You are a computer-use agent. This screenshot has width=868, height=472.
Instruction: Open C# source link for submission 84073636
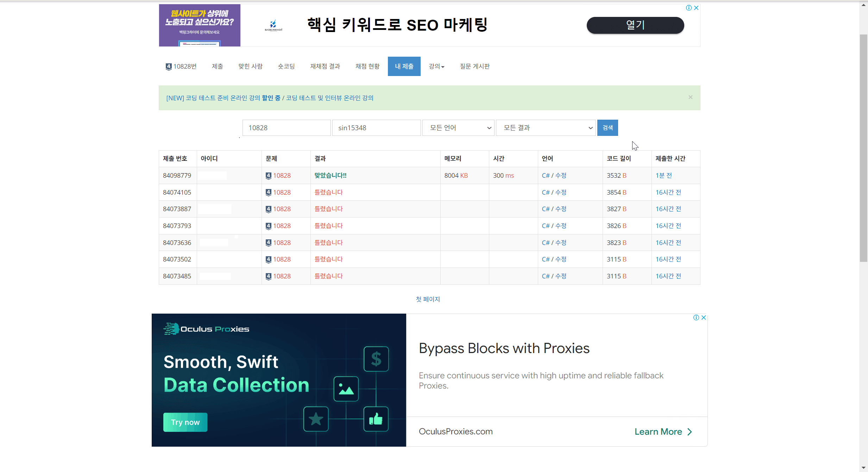[546, 243]
